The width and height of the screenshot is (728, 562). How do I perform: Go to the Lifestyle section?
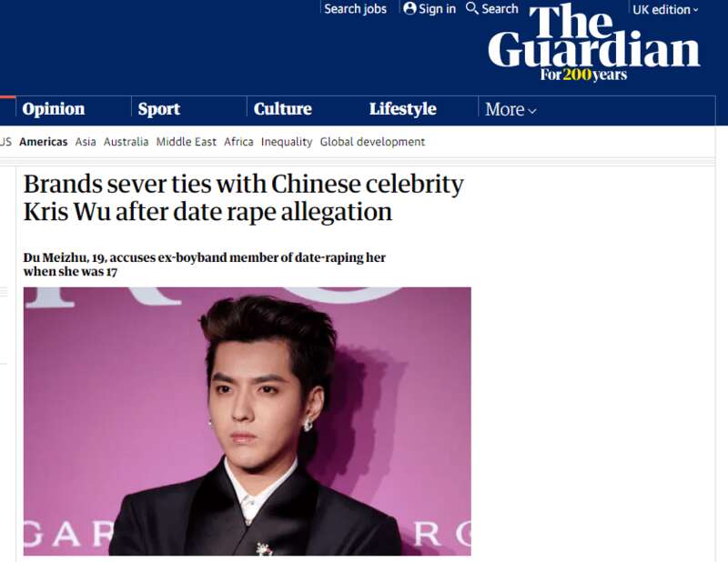coord(402,109)
